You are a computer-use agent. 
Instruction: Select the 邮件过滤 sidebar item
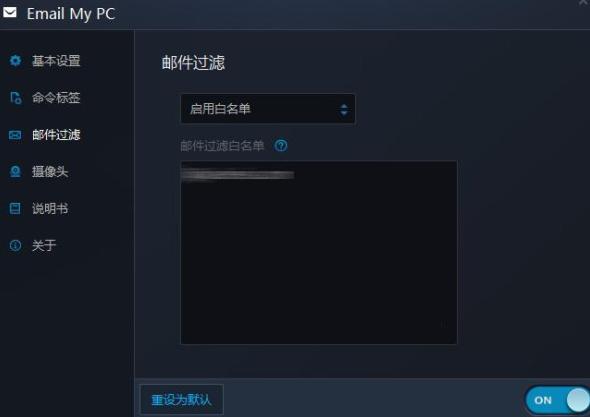(x=56, y=135)
